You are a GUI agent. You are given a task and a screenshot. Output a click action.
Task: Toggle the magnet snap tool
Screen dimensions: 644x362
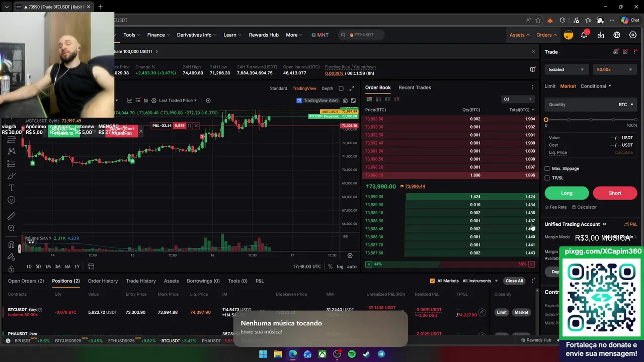coord(11,245)
